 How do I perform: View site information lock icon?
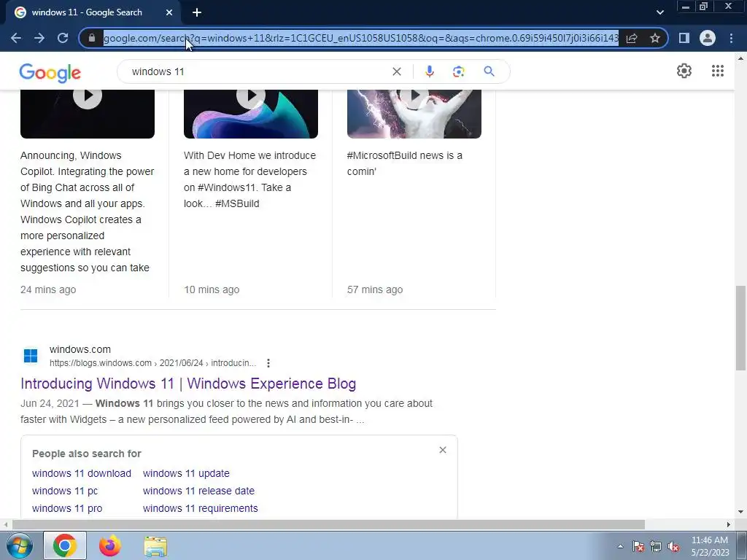(x=92, y=38)
